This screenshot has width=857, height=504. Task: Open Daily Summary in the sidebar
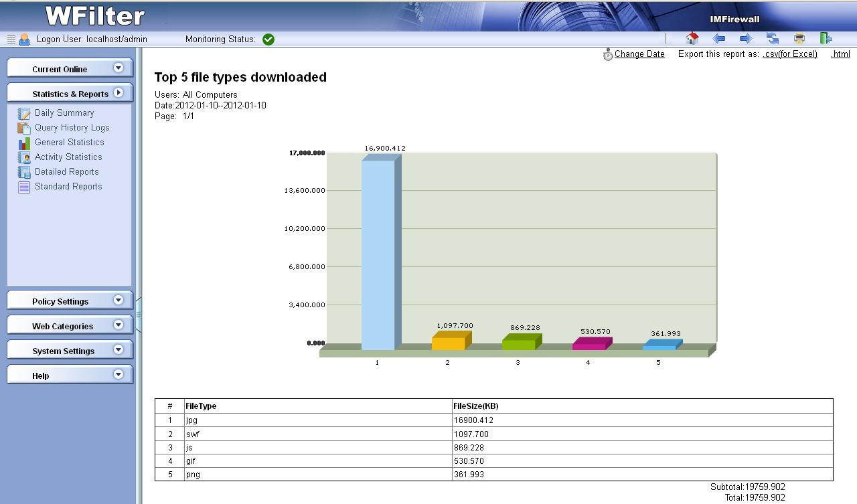(64, 113)
